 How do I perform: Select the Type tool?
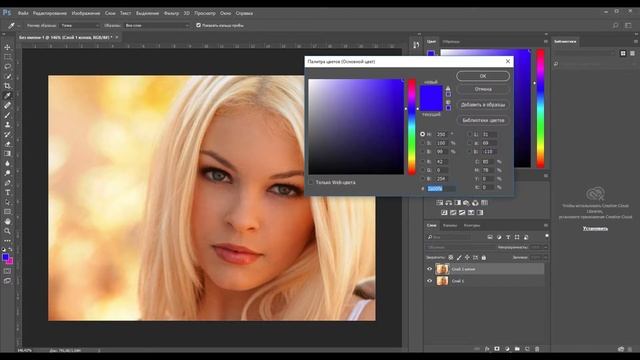coord(7,193)
